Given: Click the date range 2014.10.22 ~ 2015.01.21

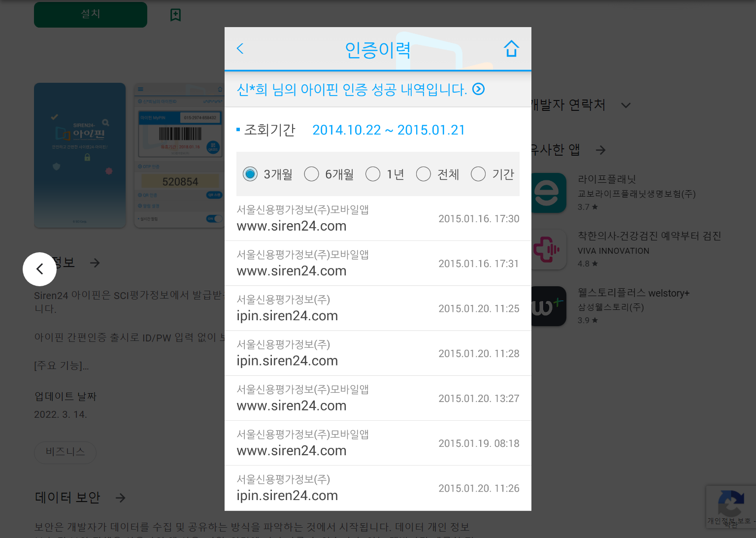Looking at the screenshot, I should [389, 130].
